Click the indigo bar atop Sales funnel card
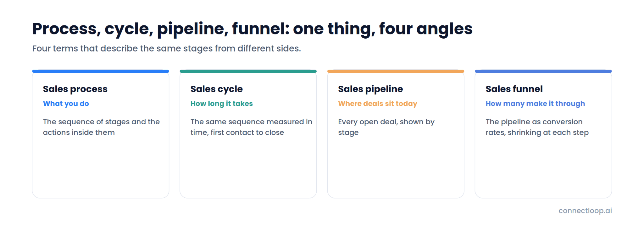The width and height of the screenshot is (644, 225). [x=543, y=71]
